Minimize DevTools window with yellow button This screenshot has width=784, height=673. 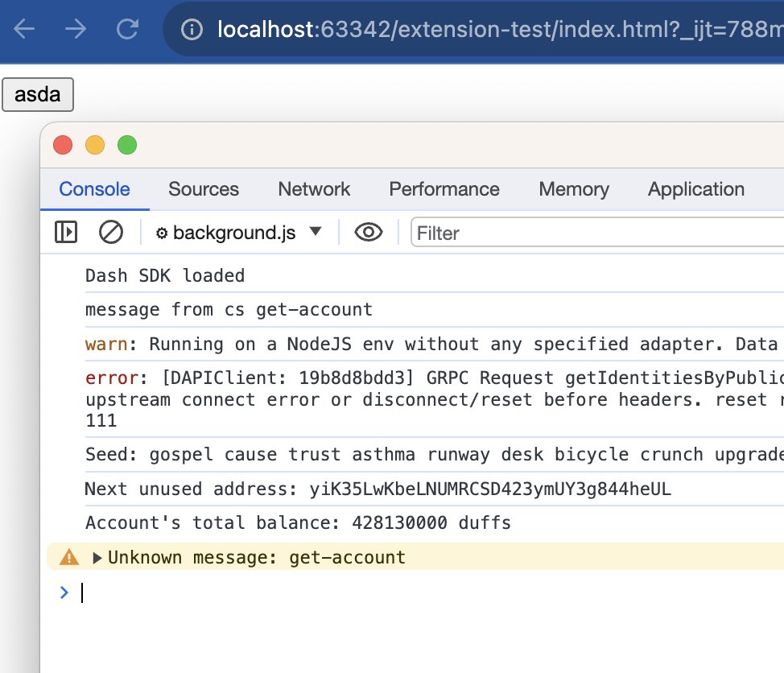[95, 145]
